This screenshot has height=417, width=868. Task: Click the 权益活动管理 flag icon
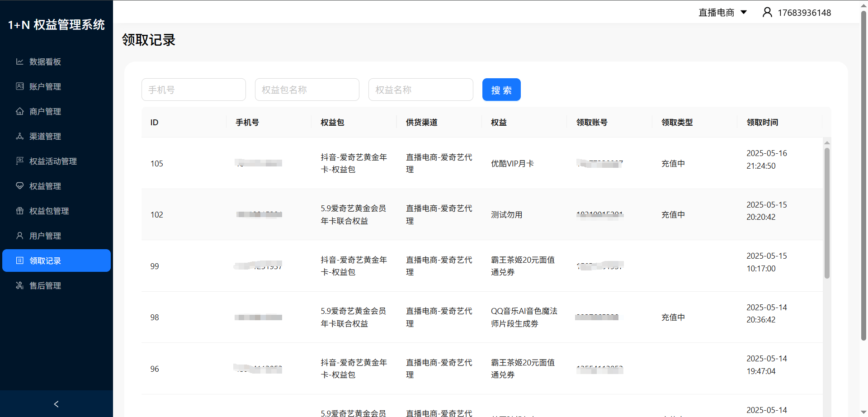pos(19,161)
